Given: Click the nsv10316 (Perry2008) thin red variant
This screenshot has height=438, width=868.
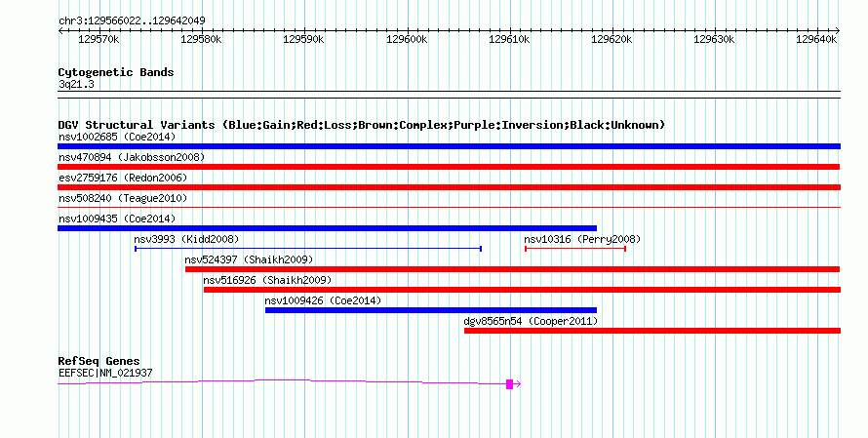Looking at the screenshot, I should 575,249.
